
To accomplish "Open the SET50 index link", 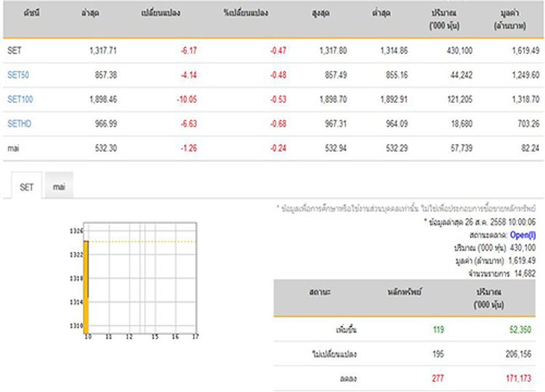I will click(19, 75).
